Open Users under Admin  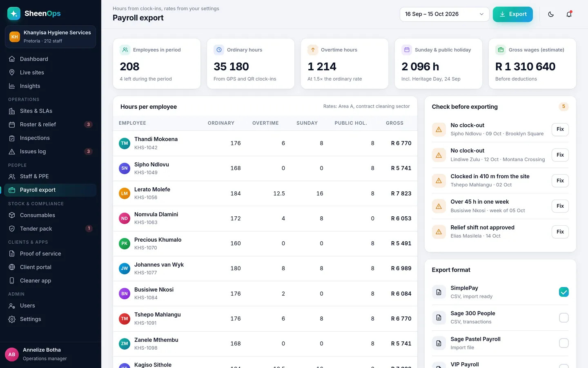50,305
